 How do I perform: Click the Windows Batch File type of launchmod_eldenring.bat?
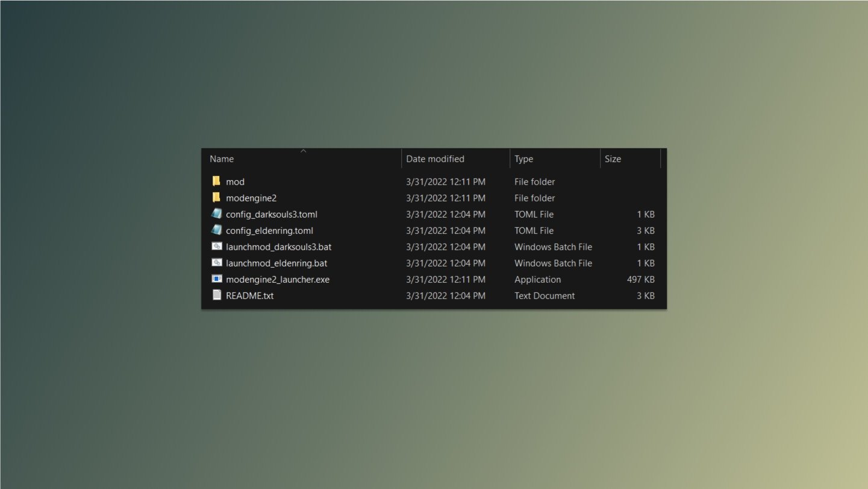coord(554,263)
